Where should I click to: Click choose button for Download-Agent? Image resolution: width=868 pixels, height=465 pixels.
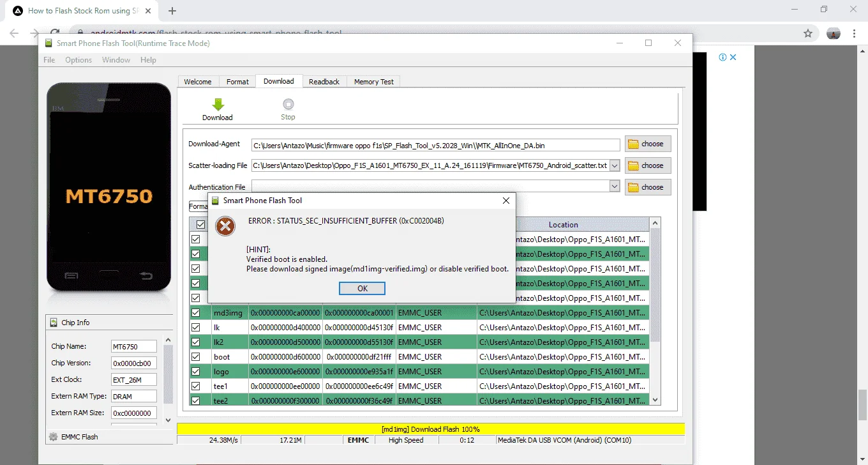pyautogui.click(x=648, y=144)
